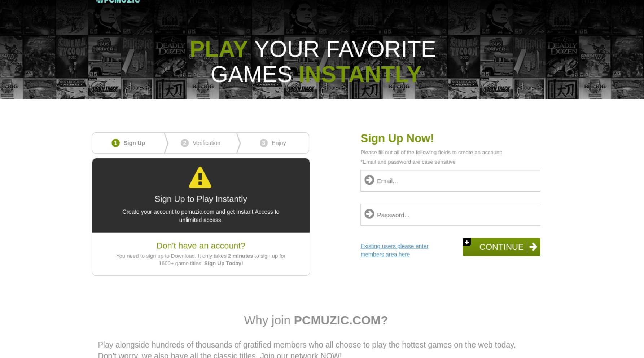
Task: Click the Sign Up Now! heading
Action: [x=397, y=138]
